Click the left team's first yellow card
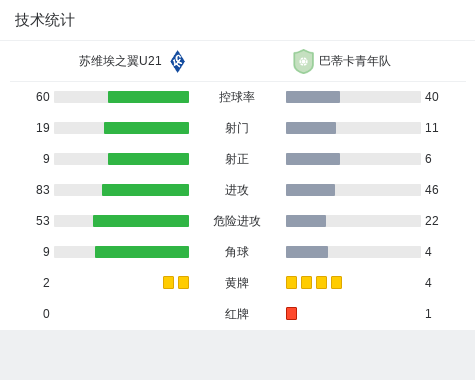 [x=168, y=282]
